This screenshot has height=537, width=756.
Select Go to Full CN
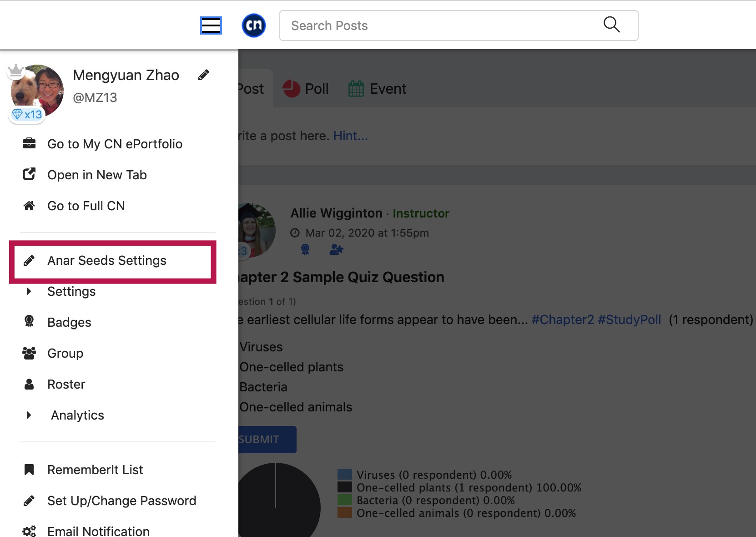point(86,206)
